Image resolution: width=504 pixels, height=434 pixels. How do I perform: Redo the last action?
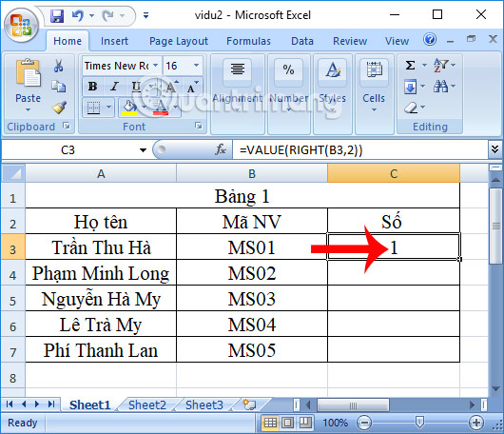[x=107, y=15]
